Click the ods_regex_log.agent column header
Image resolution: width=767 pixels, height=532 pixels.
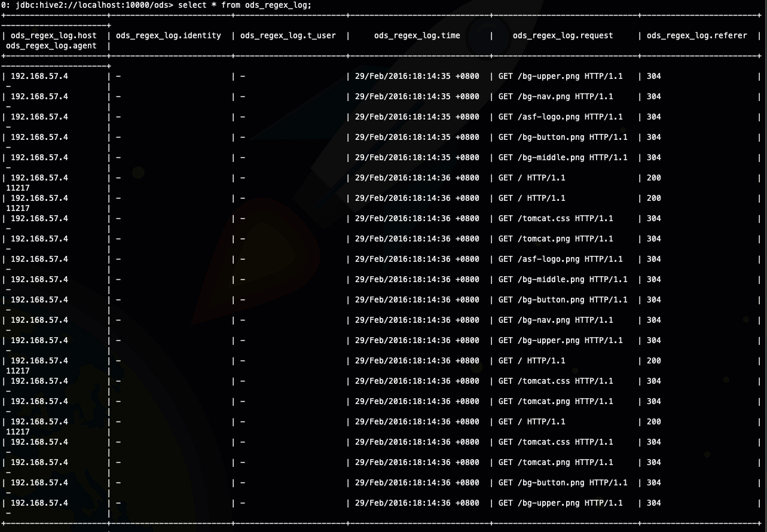click(51, 46)
